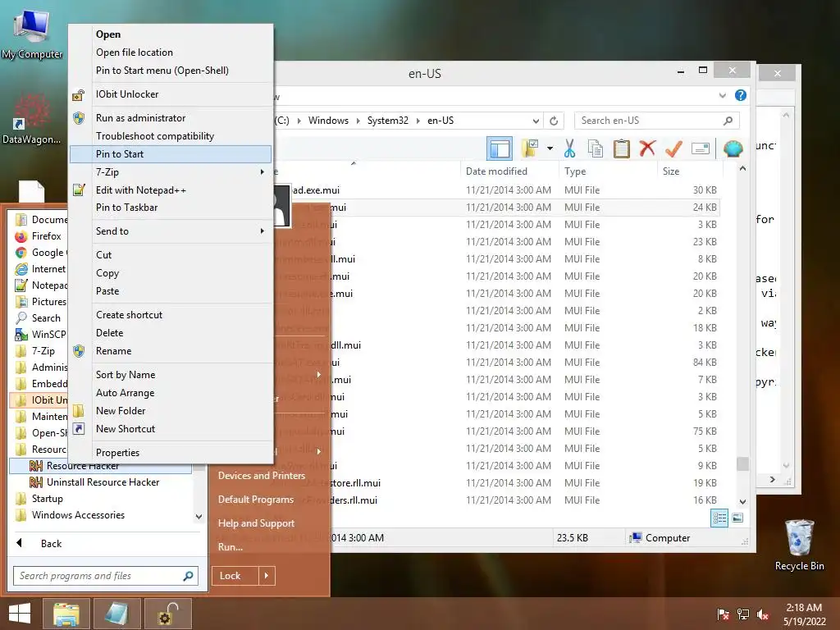Select Pin to Start menu (Open-Shell)

(171, 71)
